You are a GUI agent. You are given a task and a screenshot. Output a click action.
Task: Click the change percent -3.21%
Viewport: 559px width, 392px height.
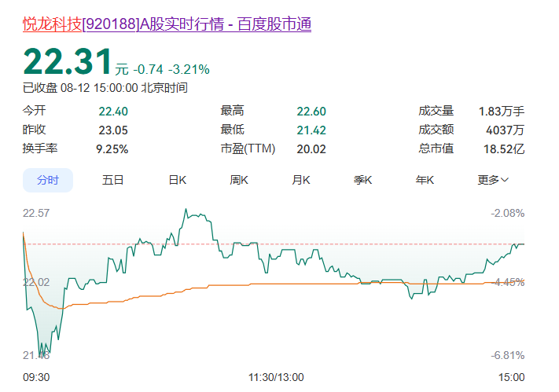click(189, 69)
